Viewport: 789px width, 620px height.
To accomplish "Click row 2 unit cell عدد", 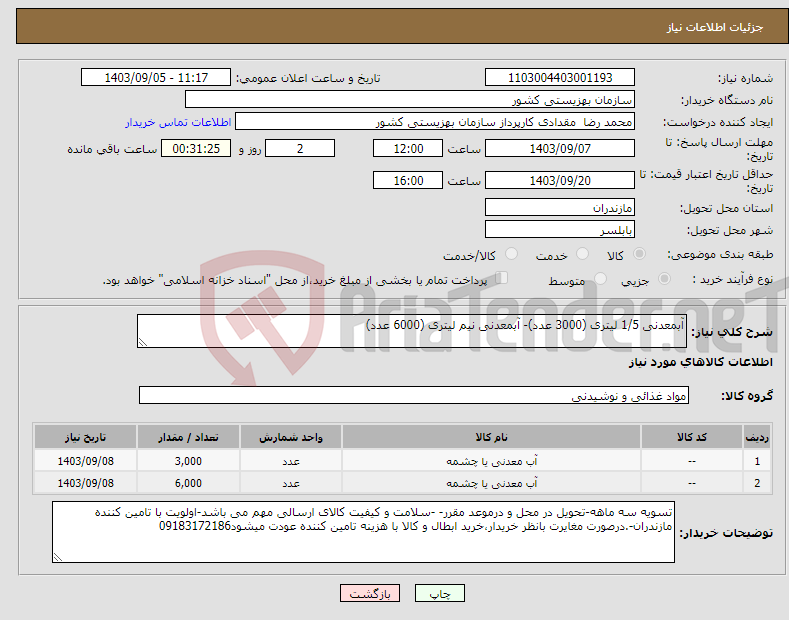I will point(291,483).
